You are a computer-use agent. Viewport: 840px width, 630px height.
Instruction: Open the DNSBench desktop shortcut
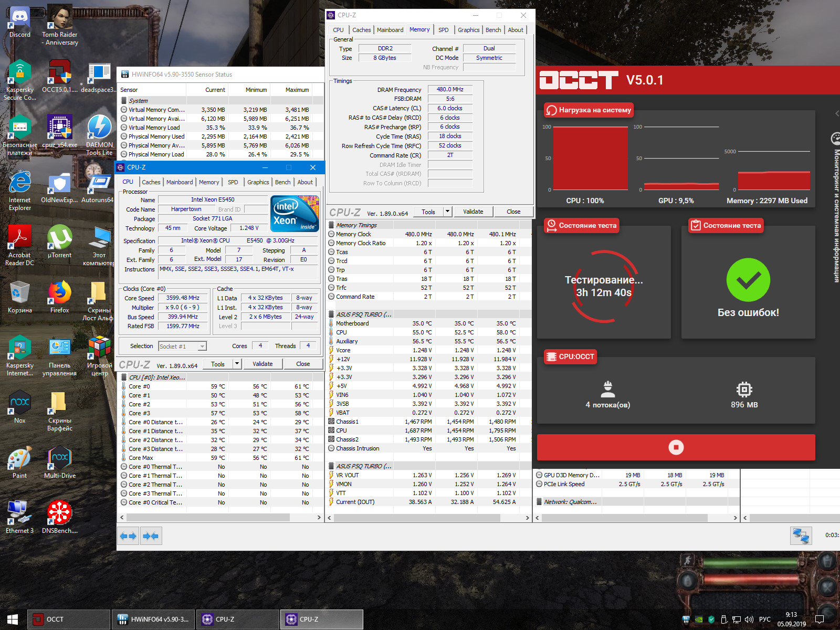(60, 517)
